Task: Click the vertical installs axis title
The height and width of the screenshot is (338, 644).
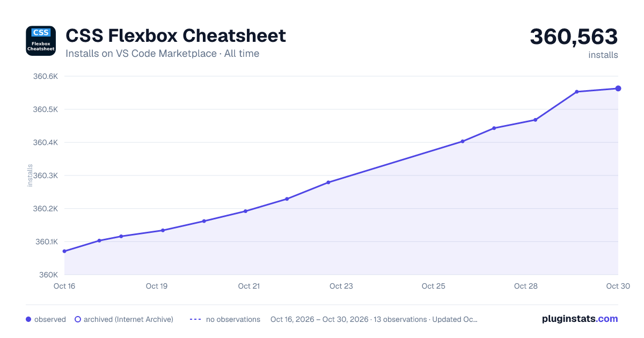Action: [x=30, y=175]
